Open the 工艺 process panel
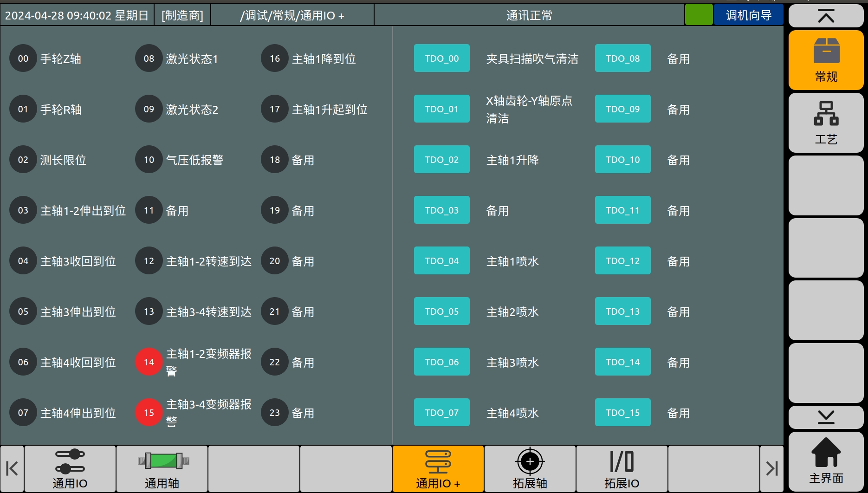This screenshot has width=868, height=493. (826, 123)
